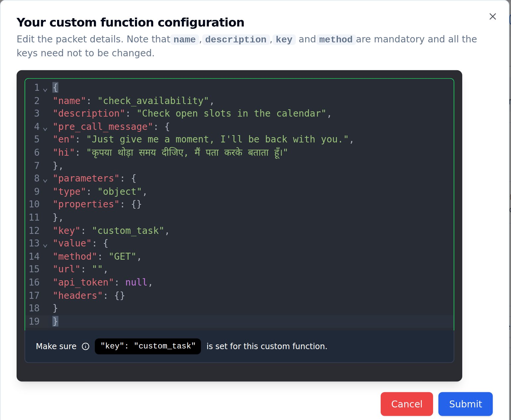Screen dimensions: 511x420
Task: Submit the custom function configuration
Action: tap(465, 404)
